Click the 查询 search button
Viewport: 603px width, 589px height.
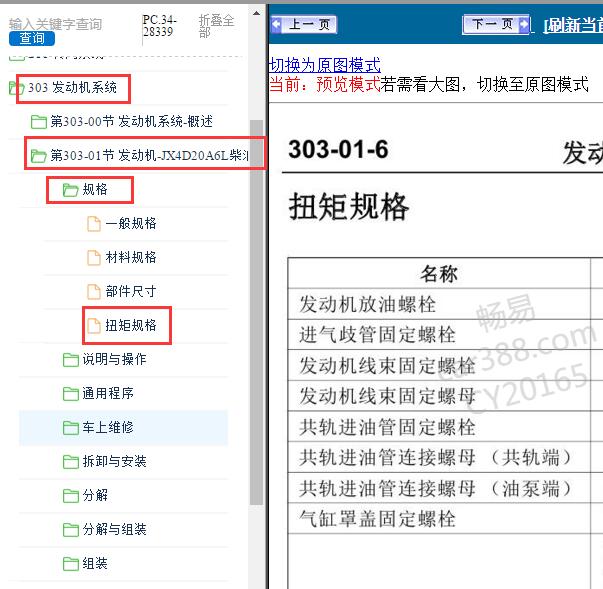coord(32,38)
